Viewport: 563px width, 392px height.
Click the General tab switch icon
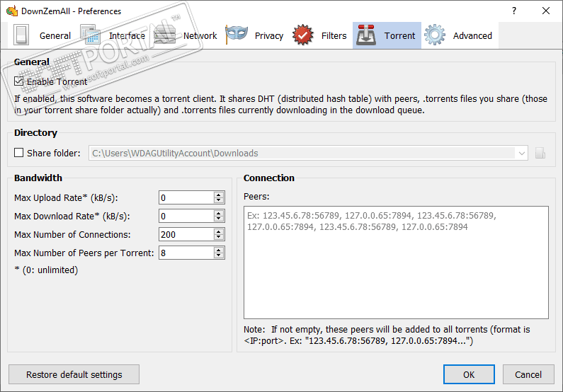(21, 35)
